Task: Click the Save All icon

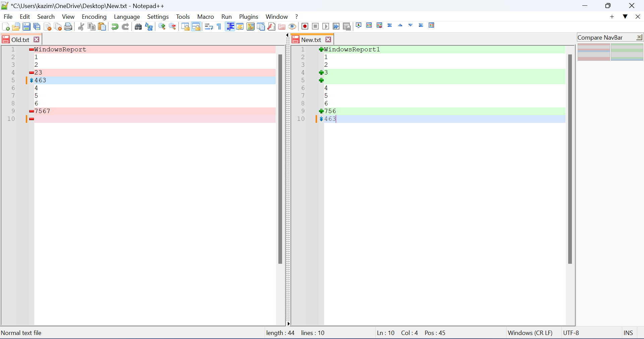Action: pyautogui.click(x=37, y=27)
